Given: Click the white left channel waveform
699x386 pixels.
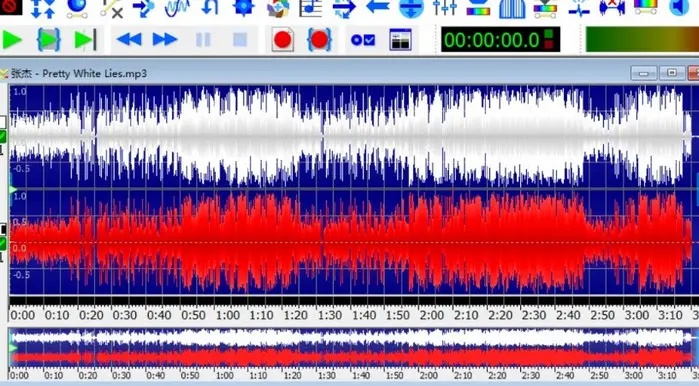Looking at the screenshot, I should (350, 136).
